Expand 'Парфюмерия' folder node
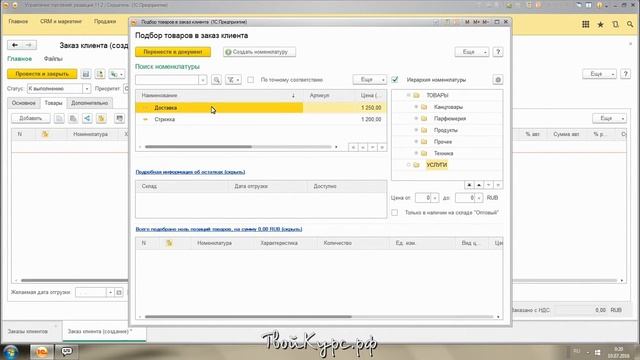The image size is (640, 360). tap(416, 118)
